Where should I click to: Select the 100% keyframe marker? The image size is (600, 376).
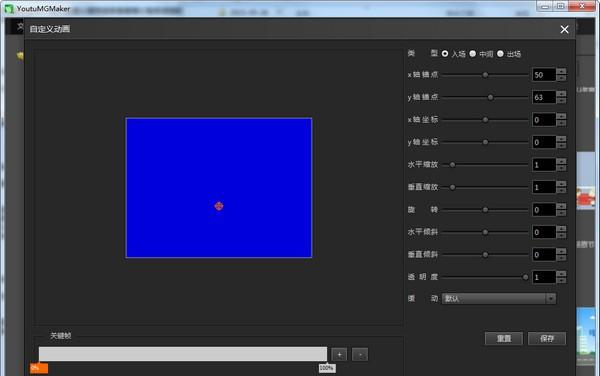(327, 368)
